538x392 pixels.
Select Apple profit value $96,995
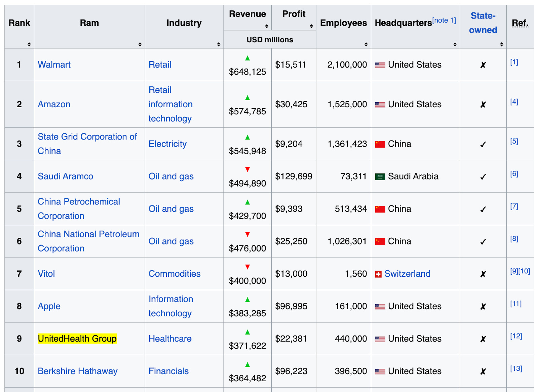(291, 306)
